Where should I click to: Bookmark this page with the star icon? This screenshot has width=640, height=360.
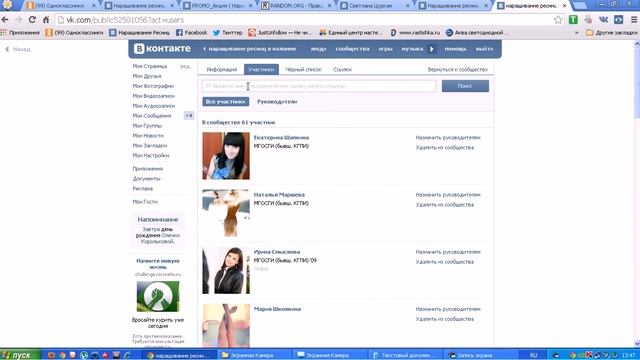[x=558, y=20]
